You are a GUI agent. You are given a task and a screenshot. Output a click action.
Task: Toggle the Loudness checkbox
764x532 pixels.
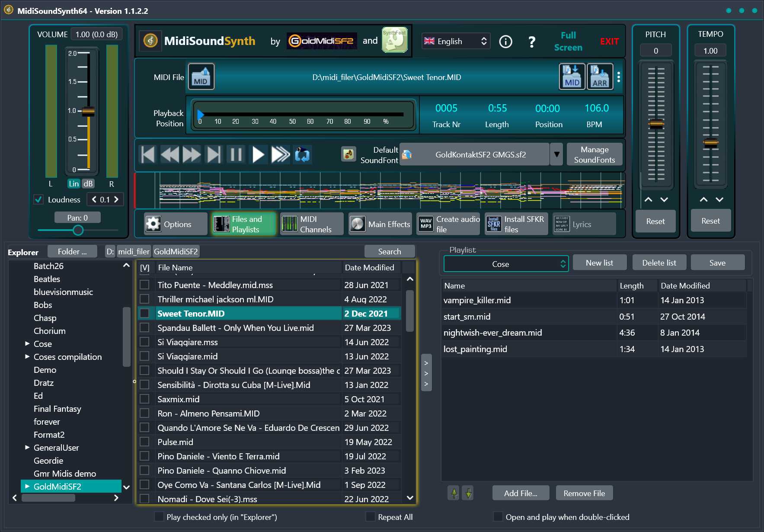tap(38, 199)
